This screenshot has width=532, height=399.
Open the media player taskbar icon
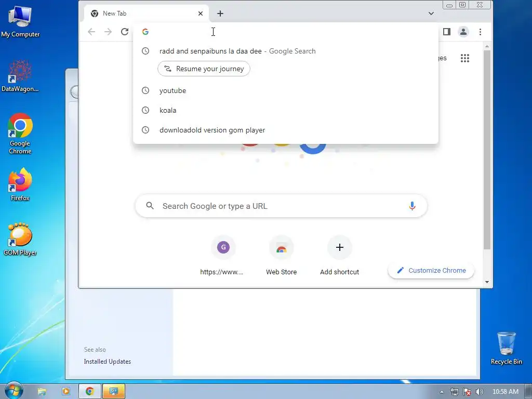pos(66,391)
